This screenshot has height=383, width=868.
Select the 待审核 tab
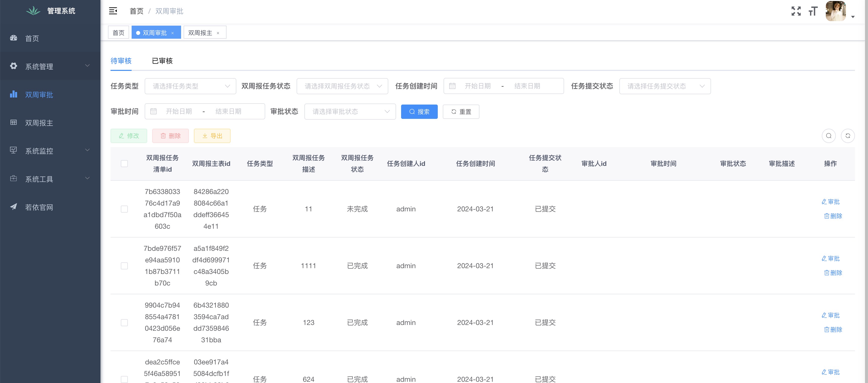point(121,61)
